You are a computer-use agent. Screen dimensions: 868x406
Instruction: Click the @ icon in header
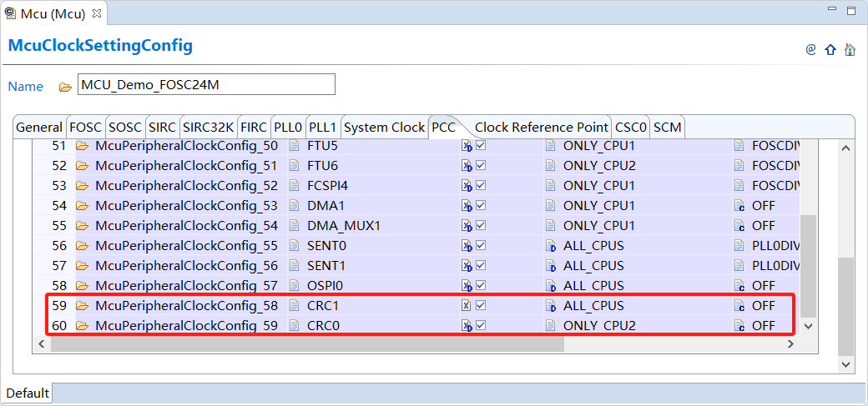(x=810, y=49)
